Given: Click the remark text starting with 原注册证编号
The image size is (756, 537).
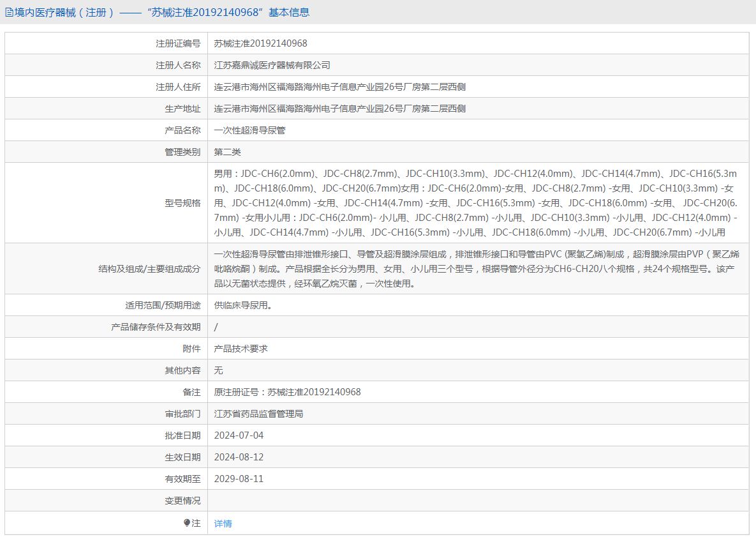Looking at the screenshot, I should 287,392.
